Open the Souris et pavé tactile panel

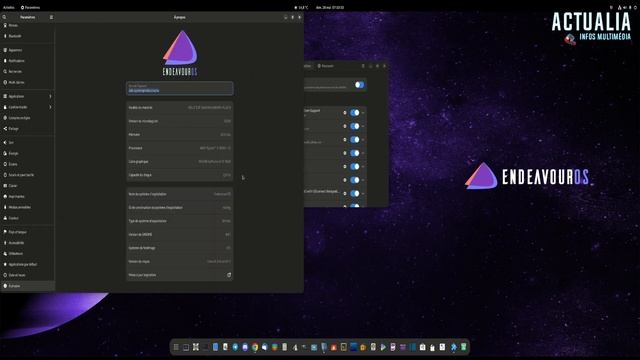[27, 175]
